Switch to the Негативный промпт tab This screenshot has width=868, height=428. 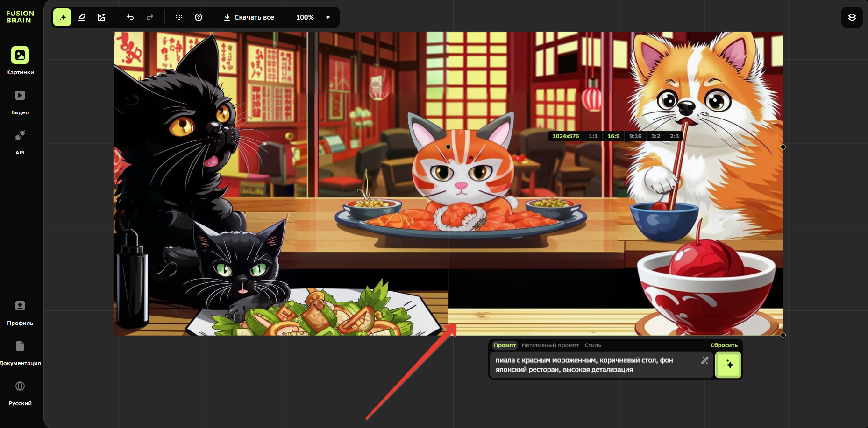pyautogui.click(x=550, y=345)
